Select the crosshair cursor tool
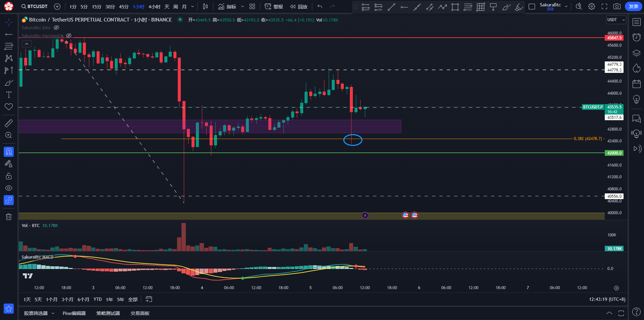Screen dimensions: 644x320 click(9, 22)
